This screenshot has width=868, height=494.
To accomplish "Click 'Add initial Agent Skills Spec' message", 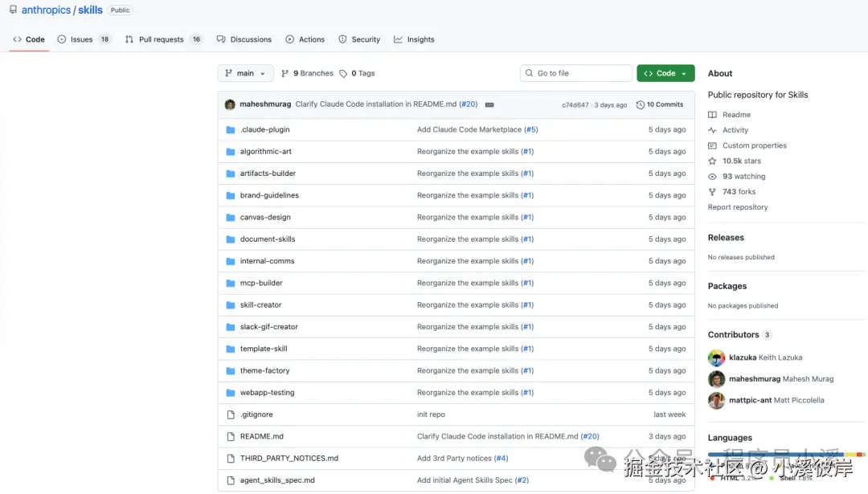I will click(465, 480).
